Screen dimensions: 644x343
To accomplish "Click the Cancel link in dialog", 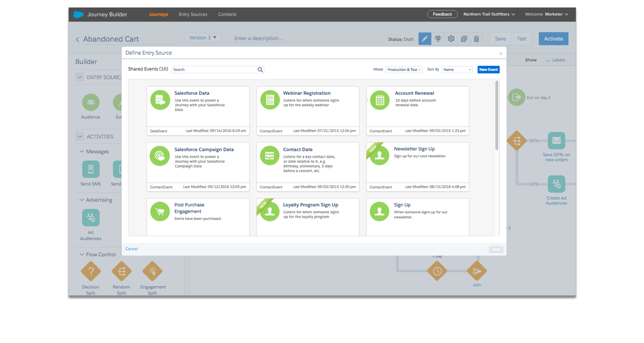I will coord(131,249).
